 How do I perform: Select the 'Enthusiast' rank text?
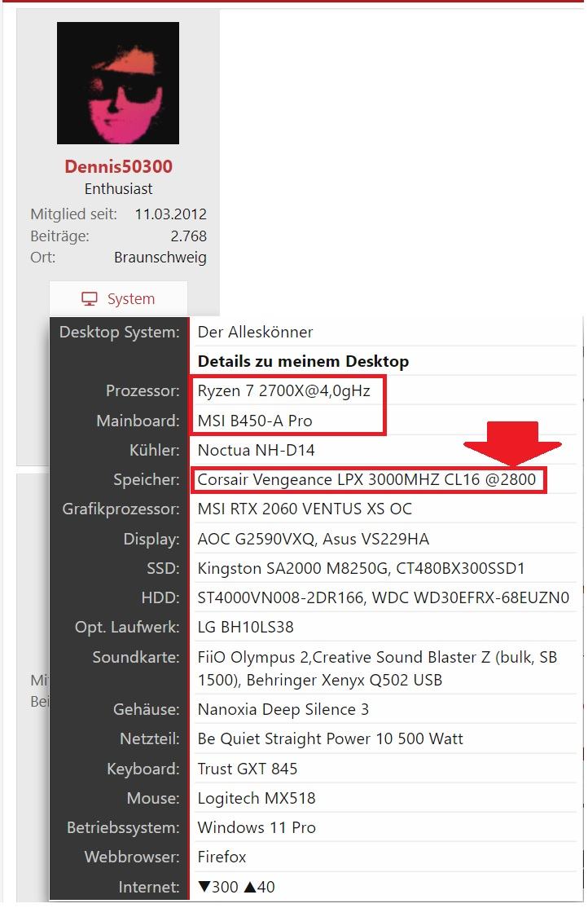(x=119, y=189)
